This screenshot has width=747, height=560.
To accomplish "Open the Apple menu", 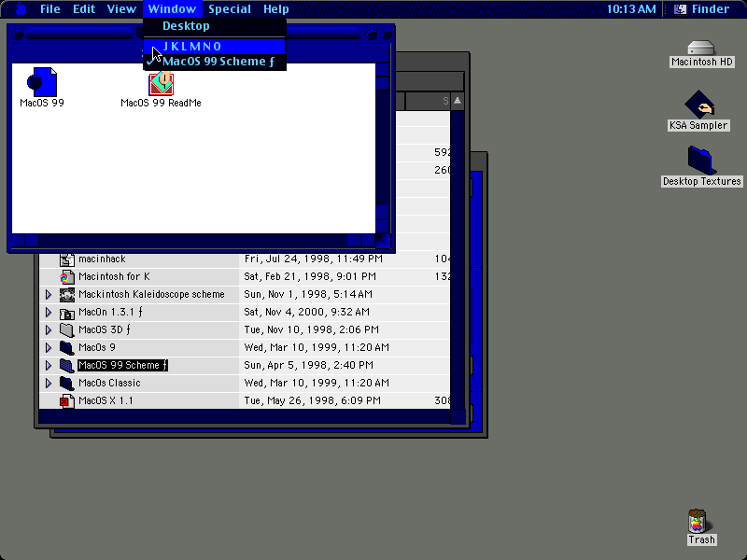I will 21,9.
